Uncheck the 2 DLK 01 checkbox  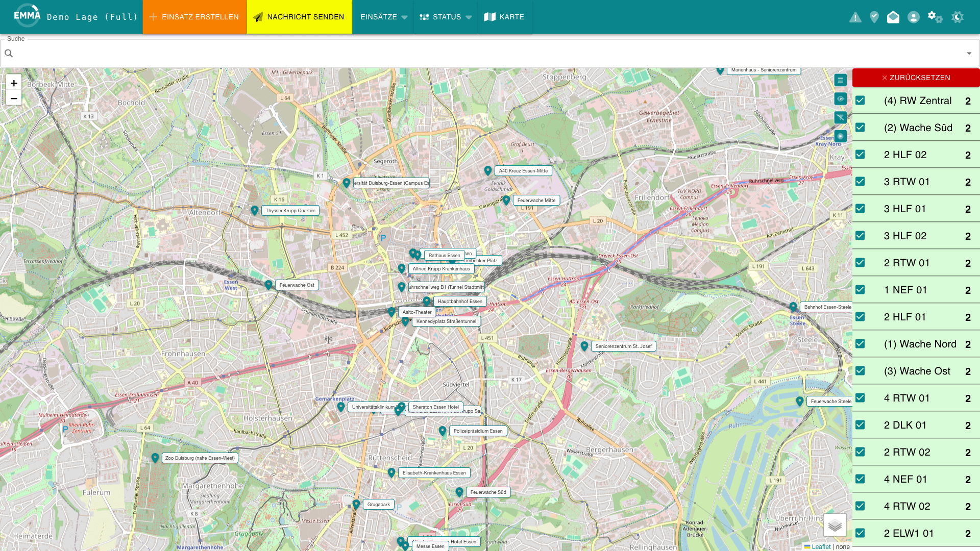point(860,425)
